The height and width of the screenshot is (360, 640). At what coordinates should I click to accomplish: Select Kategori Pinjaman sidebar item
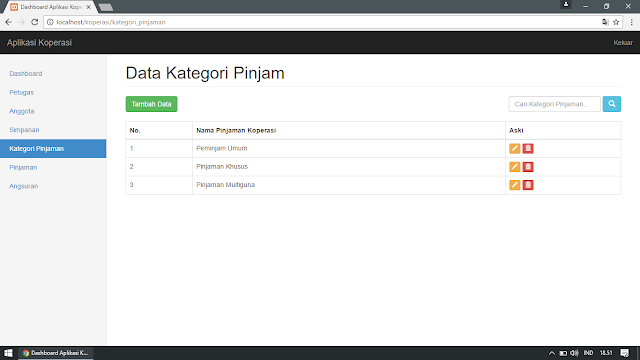pos(53,149)
